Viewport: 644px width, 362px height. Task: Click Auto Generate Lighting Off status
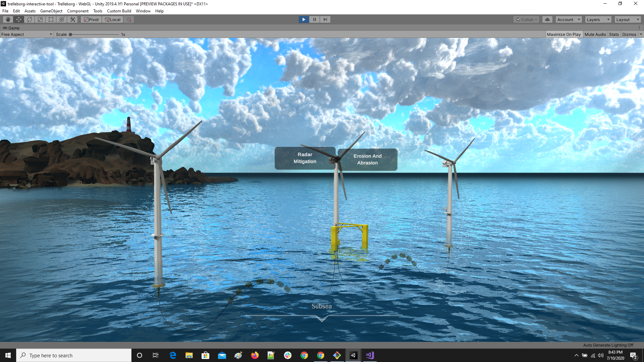pos(608,345)
